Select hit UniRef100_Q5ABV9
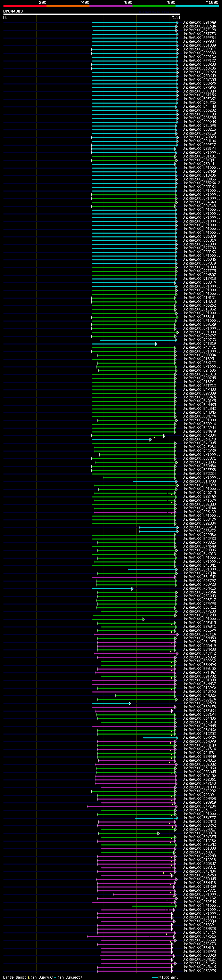222x980 pixels. point(199,742)
